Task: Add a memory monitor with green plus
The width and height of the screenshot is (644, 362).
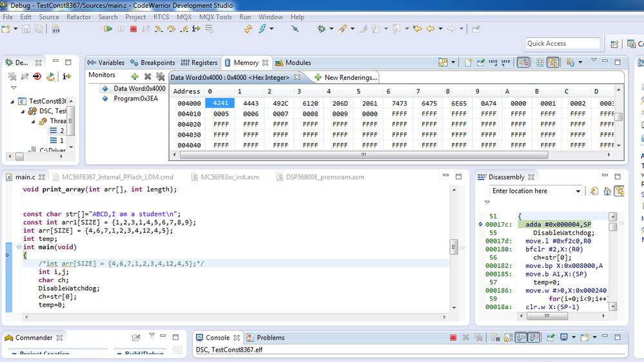Action: tap(134, 76)
